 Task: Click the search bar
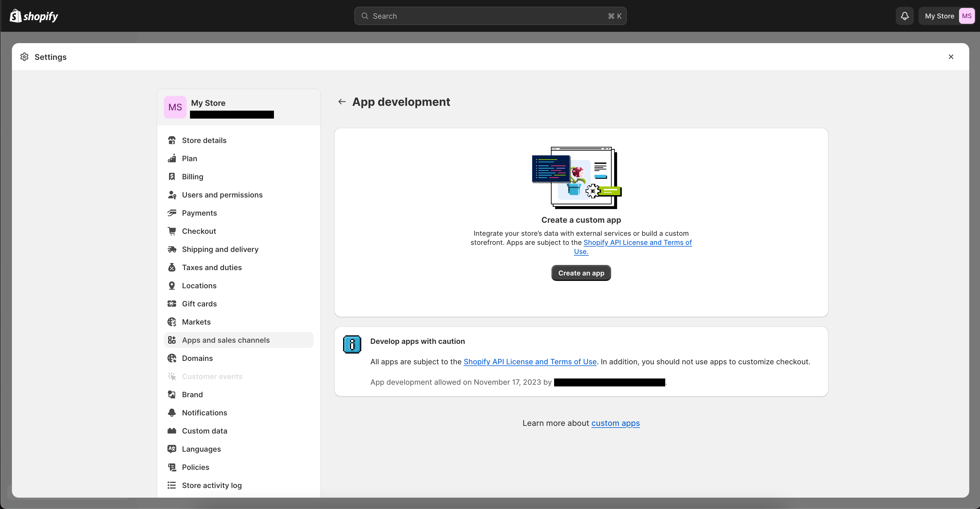click(490, 16)
